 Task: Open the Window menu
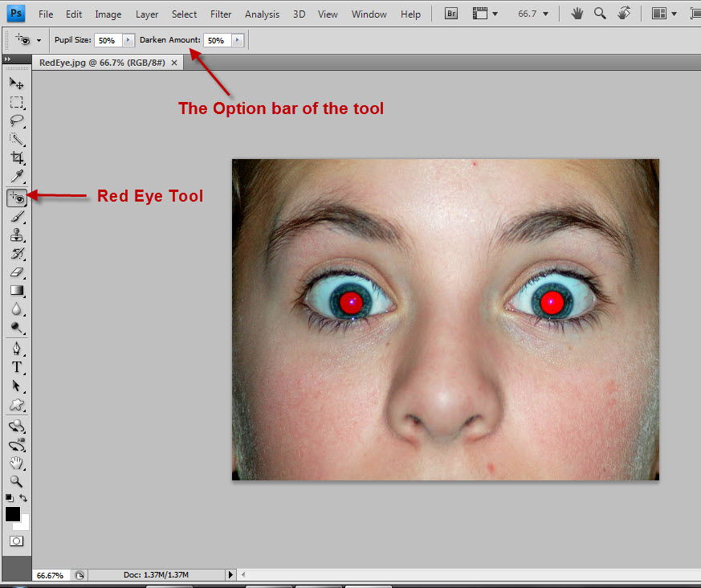(x=369, y=14)
